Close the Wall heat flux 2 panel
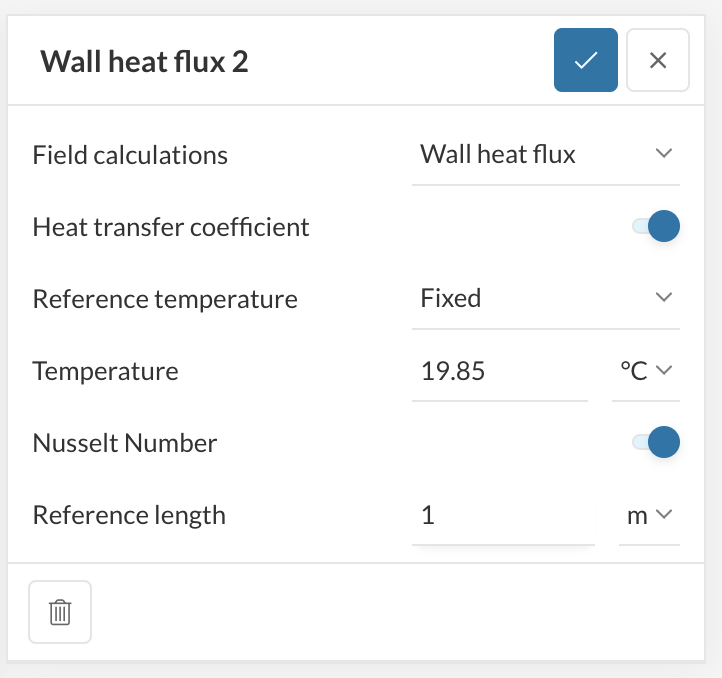722x678 pixels. click(x=658, y=60)
